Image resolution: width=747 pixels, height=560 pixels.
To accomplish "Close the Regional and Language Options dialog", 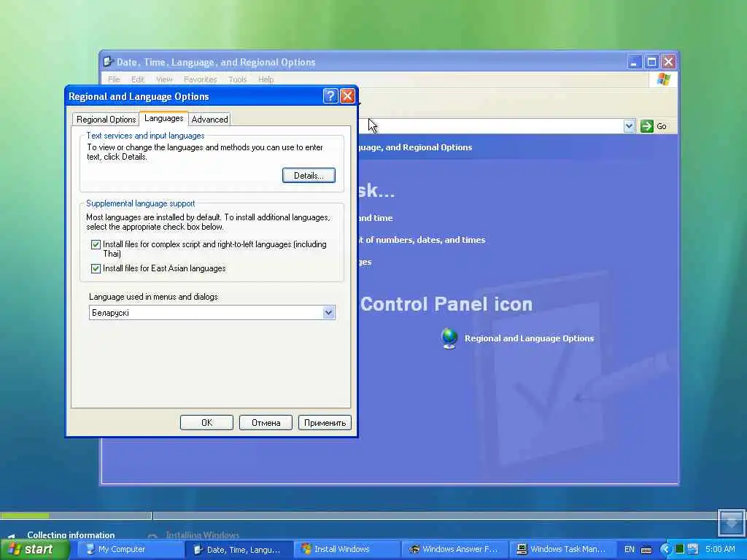I will coord(348,96).
